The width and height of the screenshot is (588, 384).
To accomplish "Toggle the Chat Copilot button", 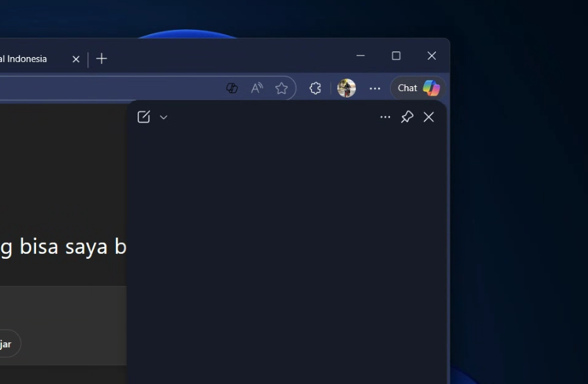I will (418, 88).
